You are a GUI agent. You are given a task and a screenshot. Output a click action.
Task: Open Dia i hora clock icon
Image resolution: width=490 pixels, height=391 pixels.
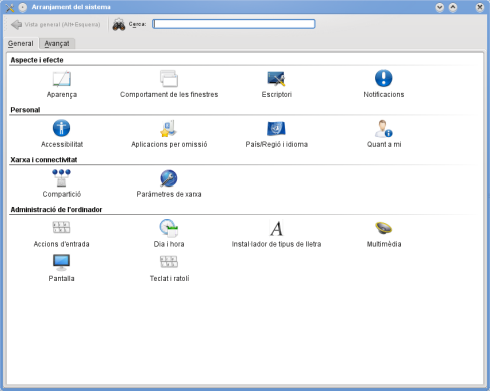click(x=169, y=228)
